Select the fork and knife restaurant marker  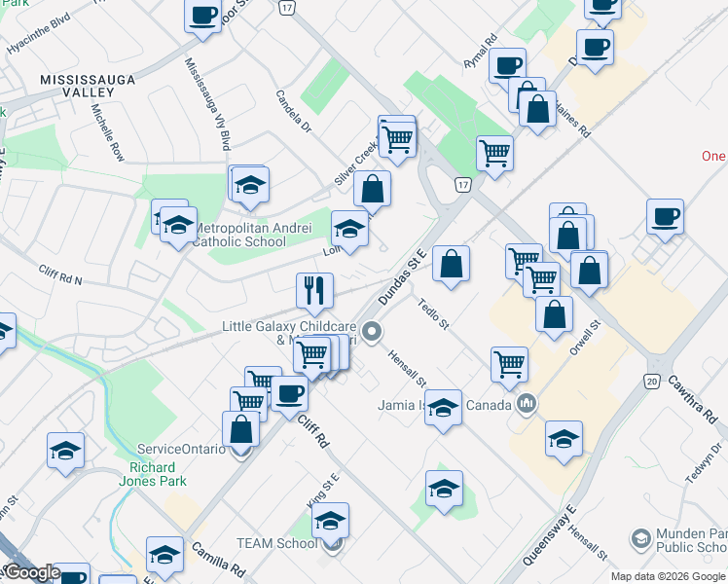314,294
